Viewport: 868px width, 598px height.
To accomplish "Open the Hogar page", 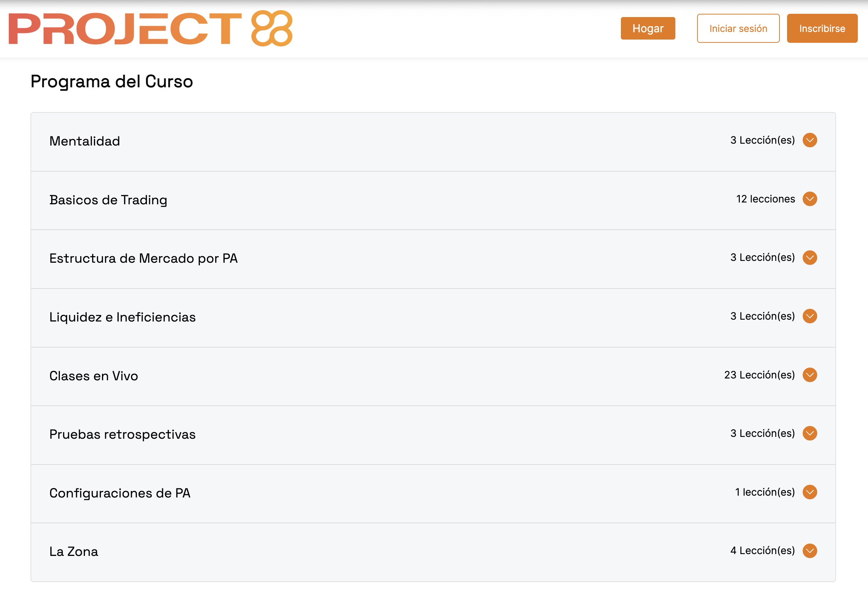I will 648,28.
